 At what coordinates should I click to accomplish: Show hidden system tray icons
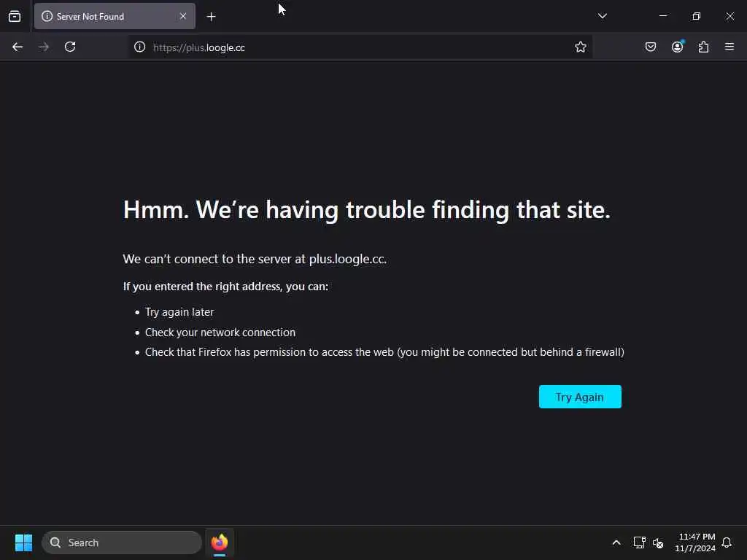point(616,542)
